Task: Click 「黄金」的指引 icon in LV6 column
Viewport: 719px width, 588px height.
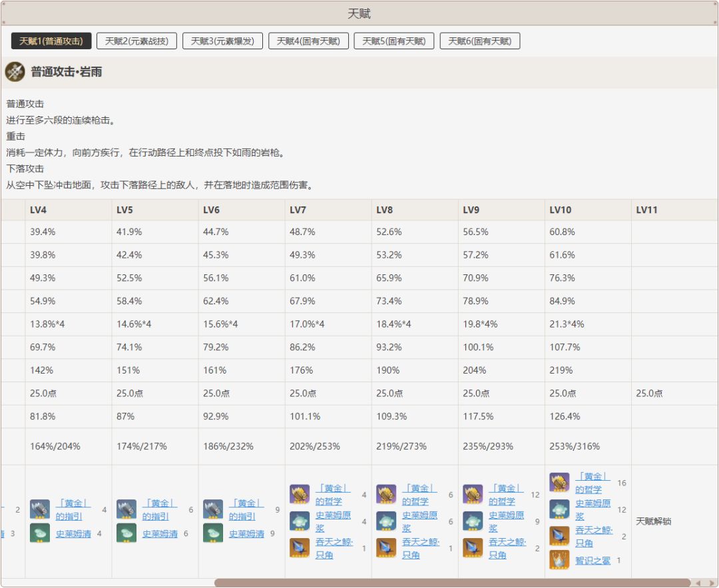Action: [x=213, y=509]
